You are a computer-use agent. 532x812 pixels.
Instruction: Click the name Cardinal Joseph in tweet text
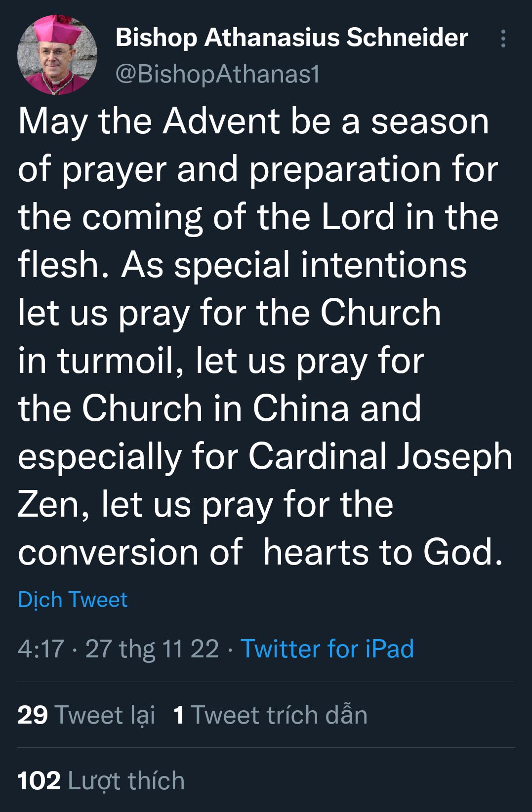(x=380, y=456)
